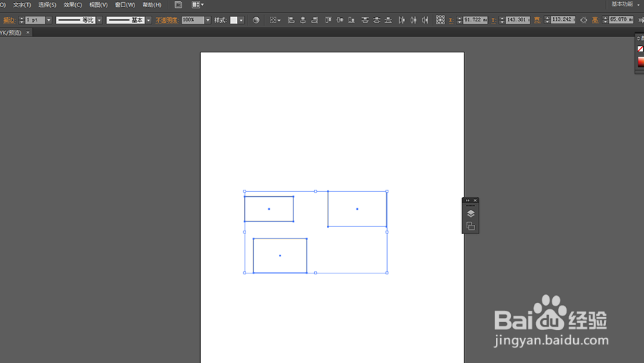Open the 基本功能 workspace switcher
644x363 pixels.
coord(621,4)
